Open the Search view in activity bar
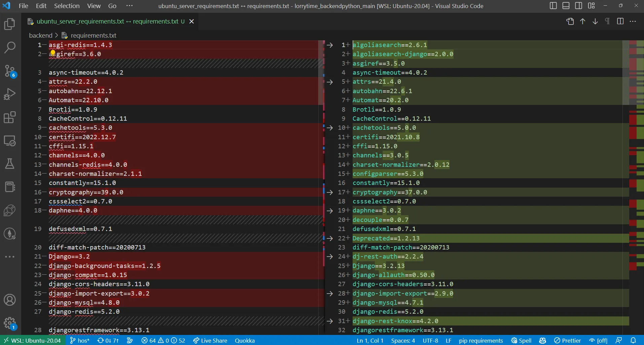This screenshot has height=345, width=644. (10, 47)
